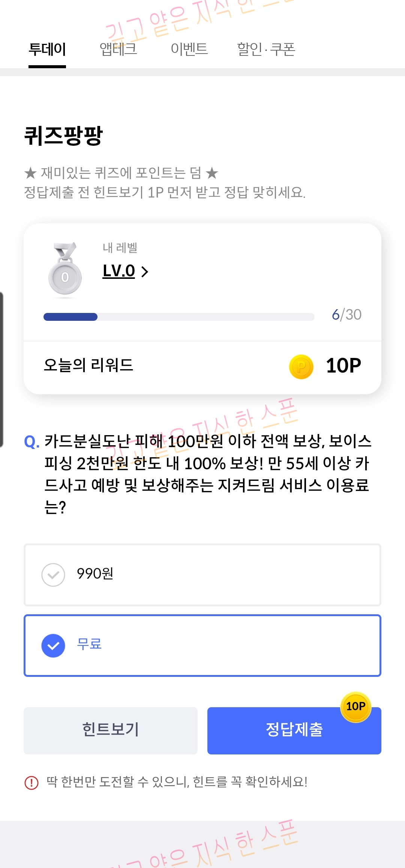Open the LV.0 level link
The image size is (405, 868).
coord(118,271)
